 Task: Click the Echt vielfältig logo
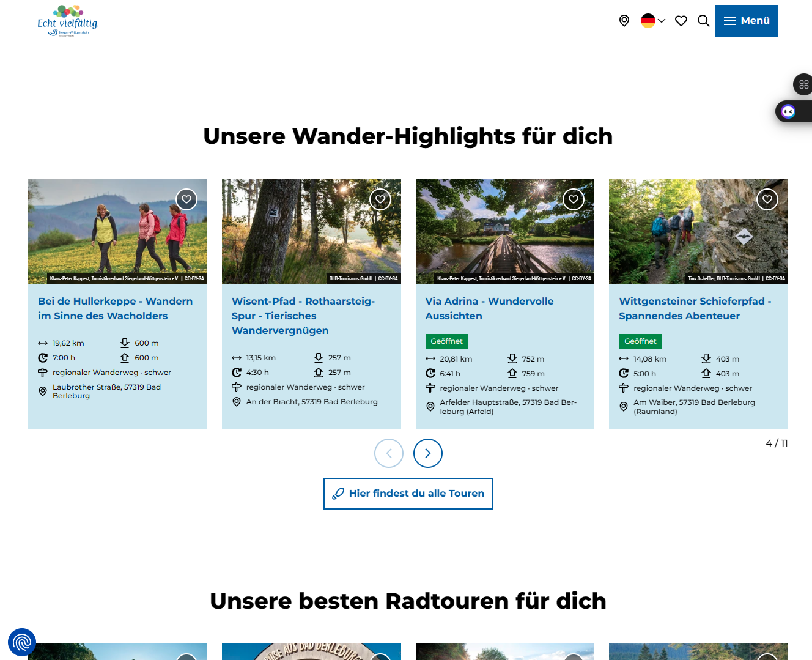point(68,21)
